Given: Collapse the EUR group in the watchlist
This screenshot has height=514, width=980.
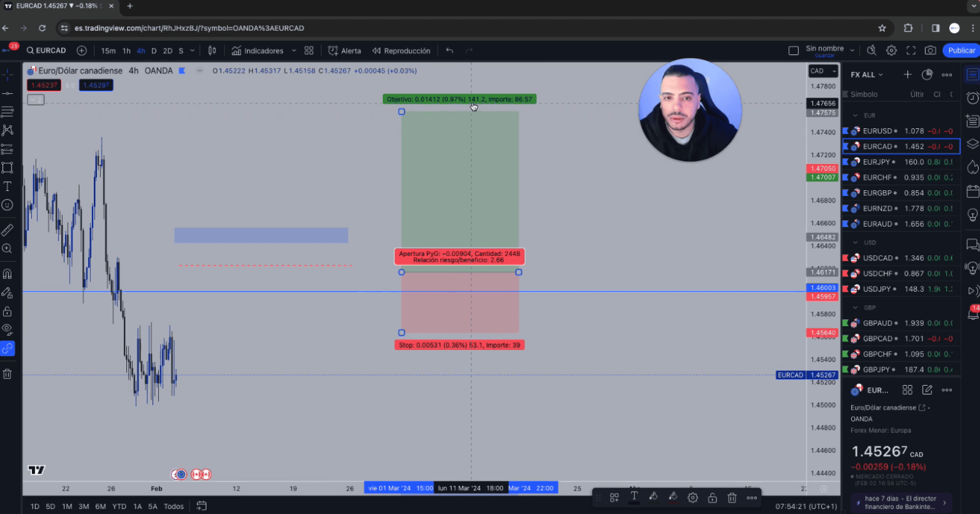Looking at the screenshot, I should pyautogui.click(x=855, y=115).
